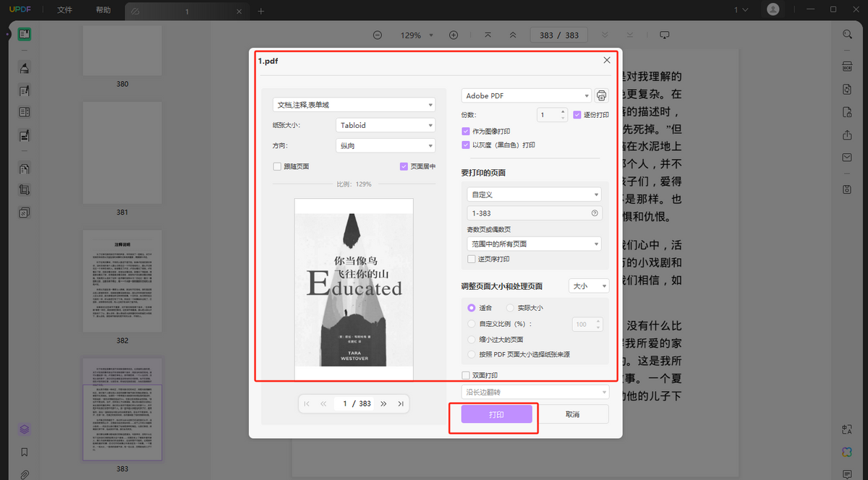
Task: Open Protect PDF lock icon in right sidebar
Action: (x=847, y=112)
